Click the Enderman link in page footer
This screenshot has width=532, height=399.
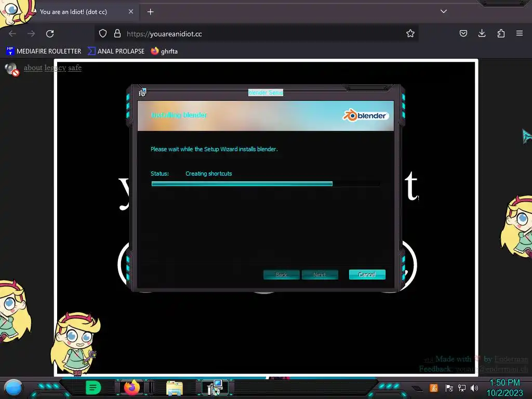511,359
